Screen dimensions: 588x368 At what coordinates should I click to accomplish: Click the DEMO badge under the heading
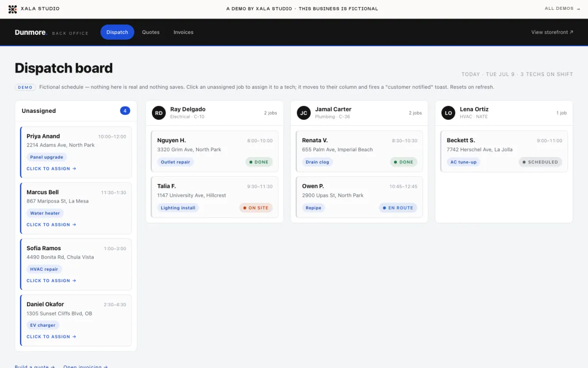click(25, 87)
